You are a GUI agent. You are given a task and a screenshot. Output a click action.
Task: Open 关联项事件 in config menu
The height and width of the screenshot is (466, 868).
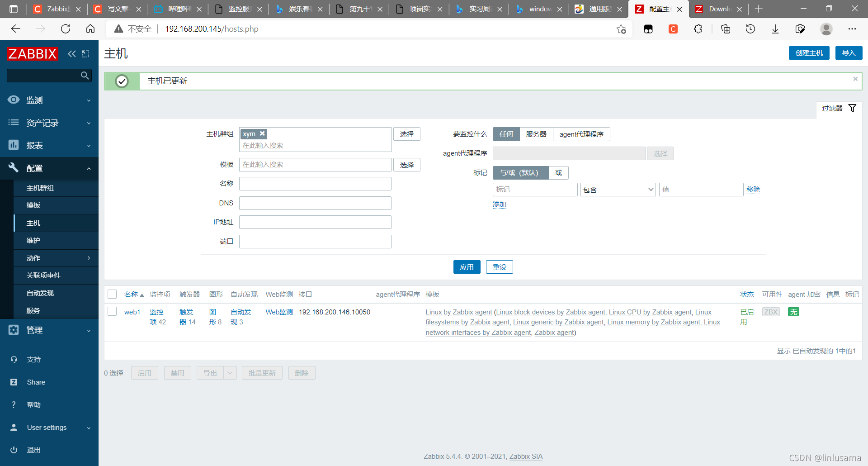(56, 276)
